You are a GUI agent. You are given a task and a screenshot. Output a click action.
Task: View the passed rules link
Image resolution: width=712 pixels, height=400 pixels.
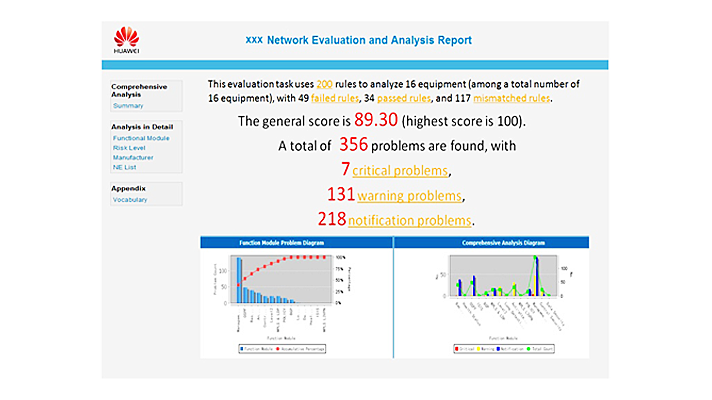click(x=418, y=98)
